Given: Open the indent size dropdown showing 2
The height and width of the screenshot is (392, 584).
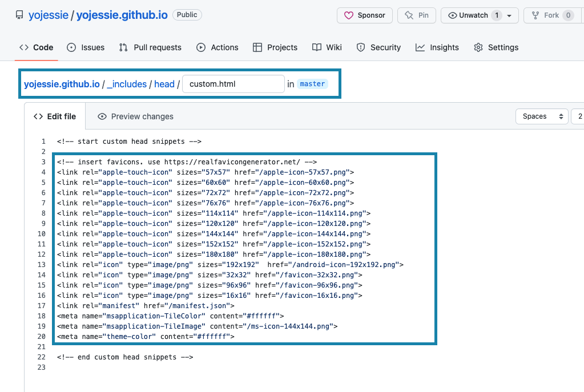Looking at the screenshot, I should point(578,116).
